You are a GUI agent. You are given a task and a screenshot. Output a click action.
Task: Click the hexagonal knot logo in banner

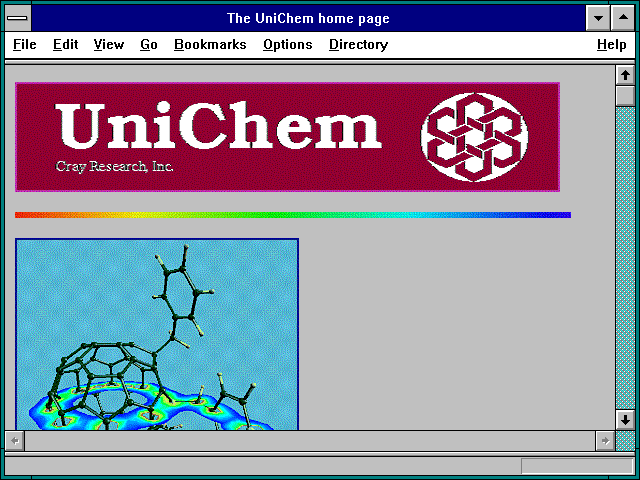click(x=474, y=137)
